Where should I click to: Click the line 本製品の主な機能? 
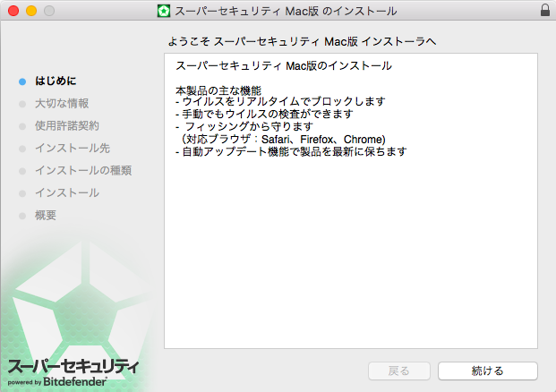tap(218, 90)
